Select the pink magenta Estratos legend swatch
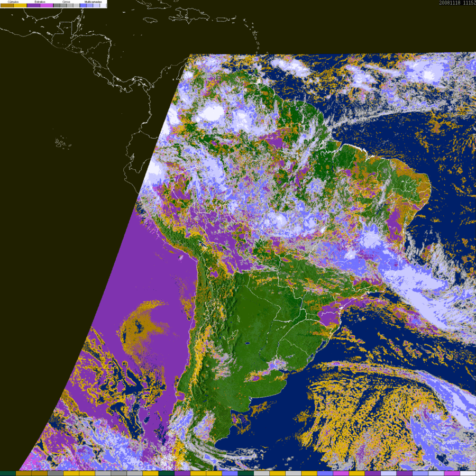Screen dimensions: 476x476 (x=47, y=5)
